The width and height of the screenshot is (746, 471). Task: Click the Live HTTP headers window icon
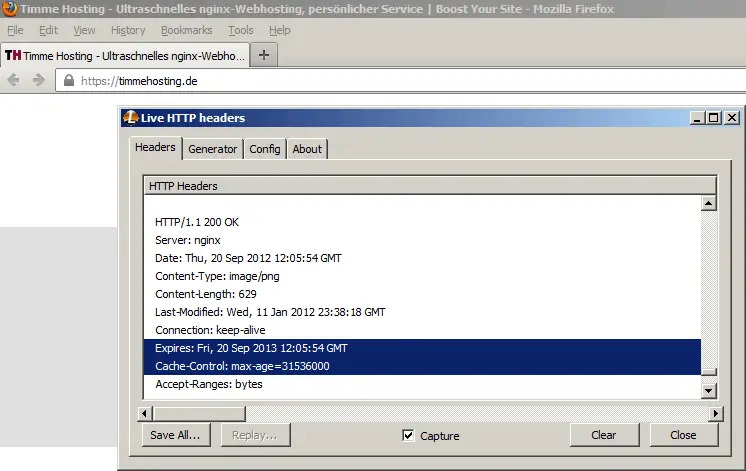click(130, 118)
